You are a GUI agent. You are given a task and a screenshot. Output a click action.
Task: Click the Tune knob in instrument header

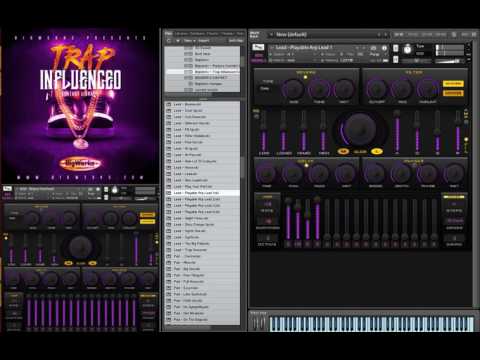click(408, 50)
